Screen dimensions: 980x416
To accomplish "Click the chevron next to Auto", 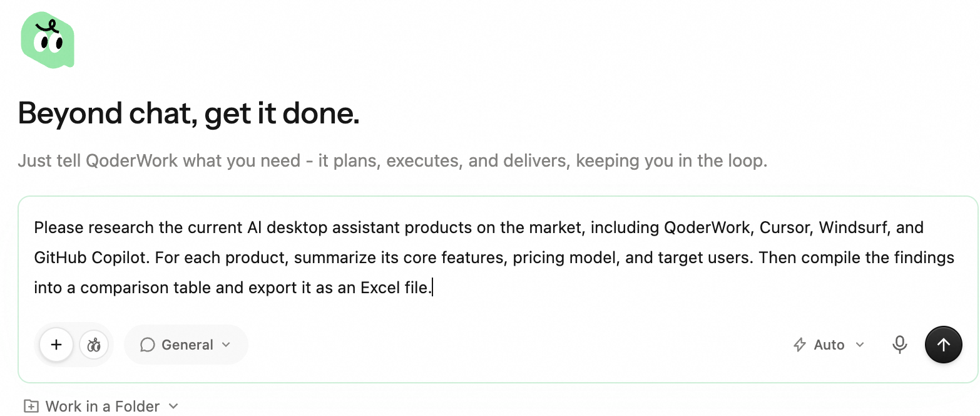I will click(x=859, y=345).
